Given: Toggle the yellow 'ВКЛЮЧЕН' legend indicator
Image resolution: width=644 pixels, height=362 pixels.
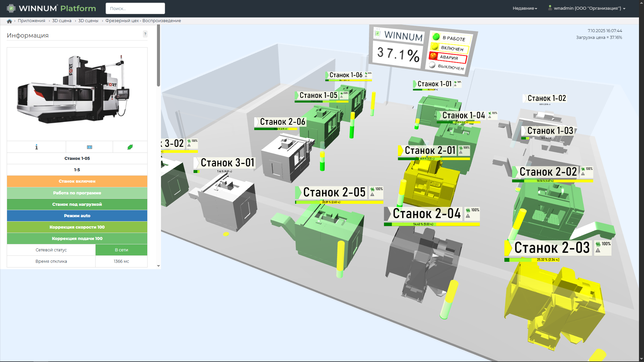Looking at the screenshot, I should click(434, 46).
